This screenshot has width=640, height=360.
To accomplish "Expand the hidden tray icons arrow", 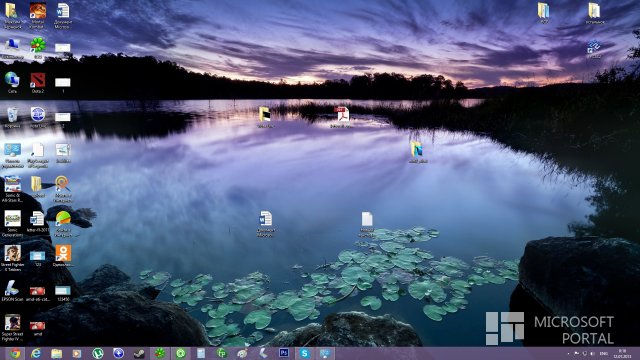I will coord(568,353).
